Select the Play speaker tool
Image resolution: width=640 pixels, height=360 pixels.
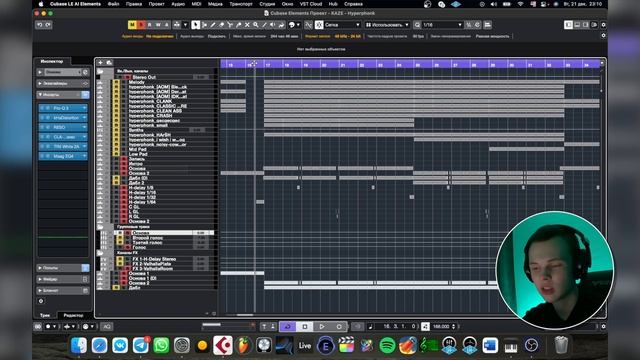point(273,25)
